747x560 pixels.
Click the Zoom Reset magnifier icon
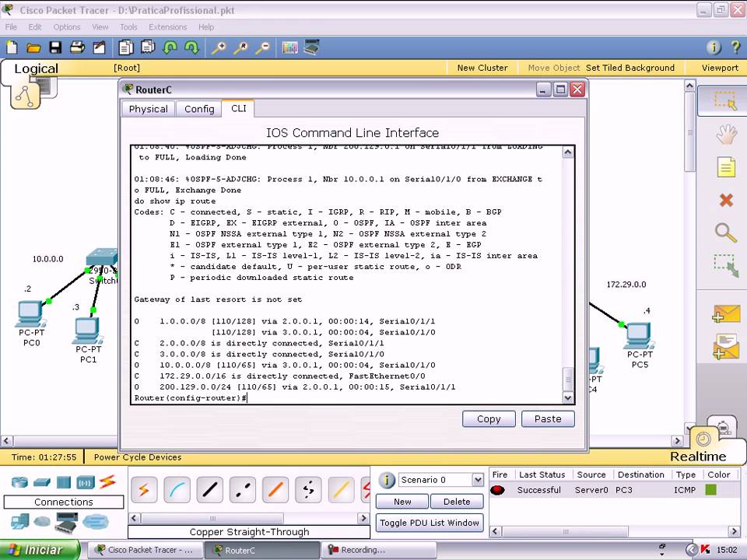(240, 47)
